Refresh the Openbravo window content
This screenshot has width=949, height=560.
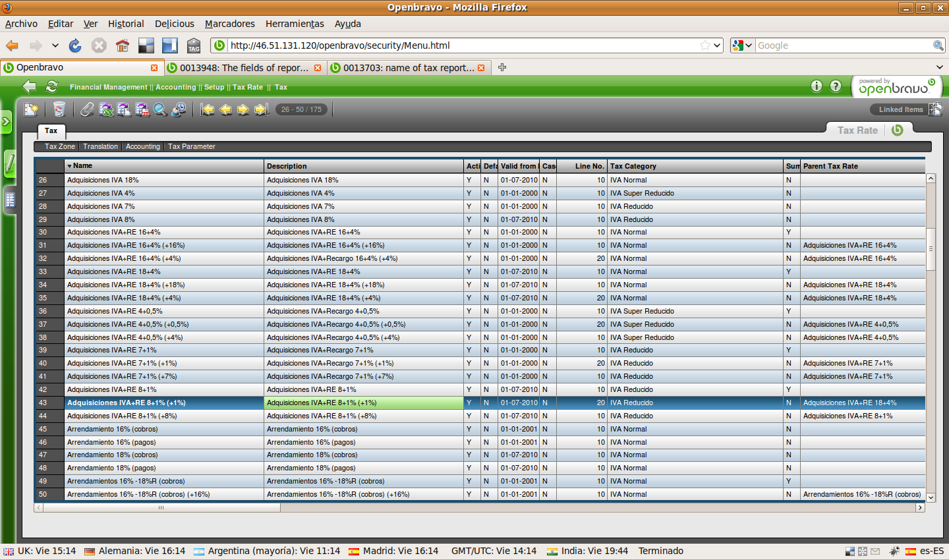(x=52, y=86)
